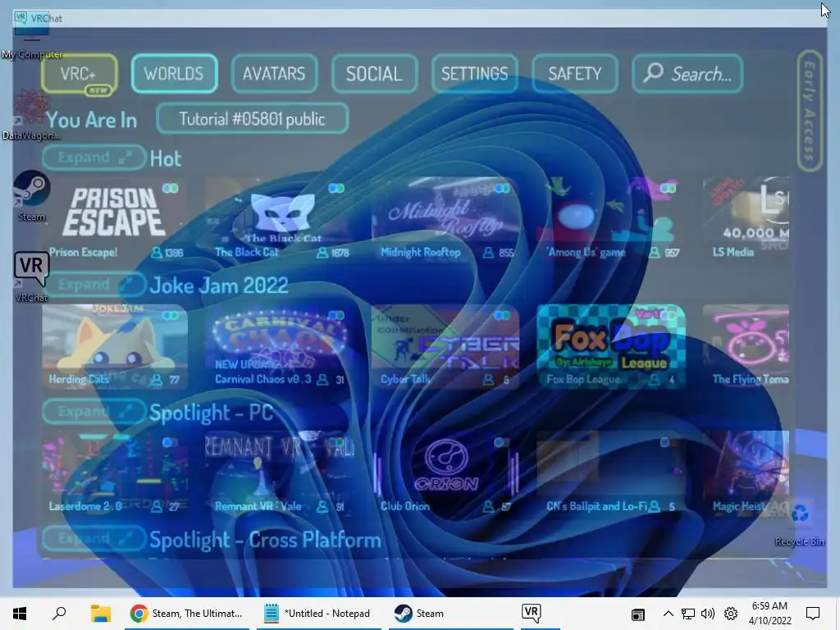Select the Club Orion world thumbnail
The width and height of the screenshot is (840, 630).
pos(445,473)
